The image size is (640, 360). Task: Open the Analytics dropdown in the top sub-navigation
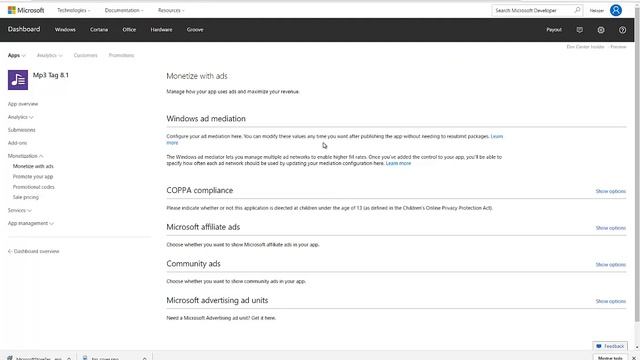49,55
